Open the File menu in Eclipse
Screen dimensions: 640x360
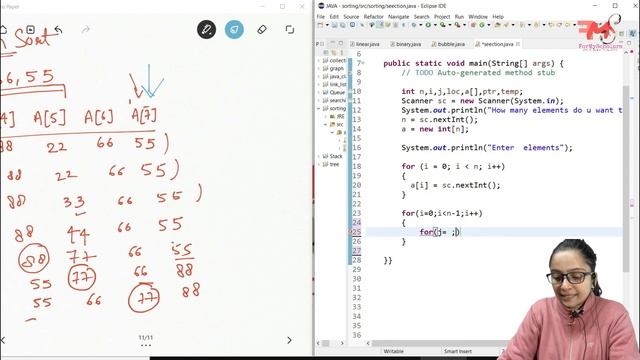tap(321, 17)
